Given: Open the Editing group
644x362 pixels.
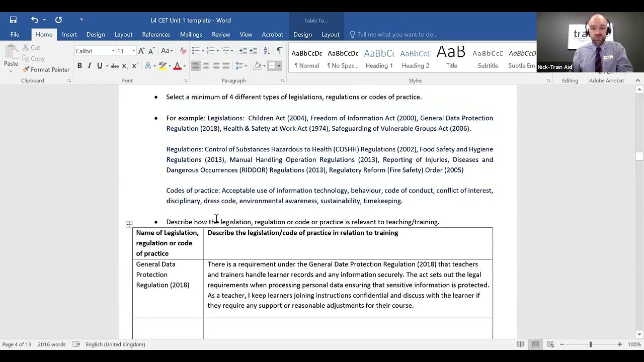Looking at the screenshot, I should tap(570, 80).
